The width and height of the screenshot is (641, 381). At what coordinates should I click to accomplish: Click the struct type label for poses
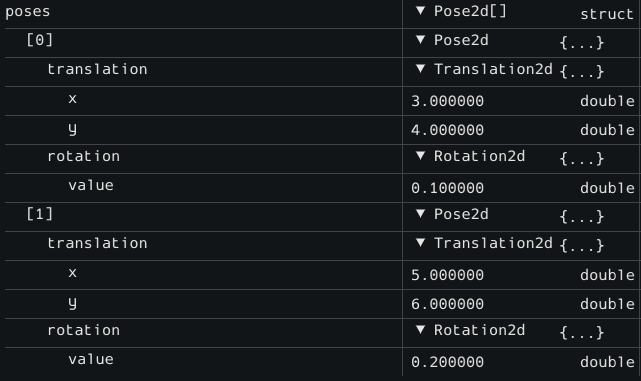click(x=607, y=14)
